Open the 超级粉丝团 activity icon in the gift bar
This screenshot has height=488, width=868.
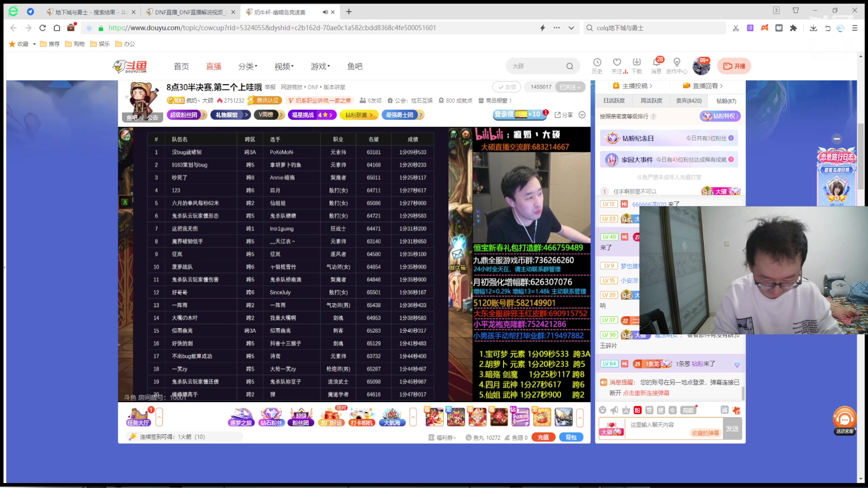tap(301, 417)
